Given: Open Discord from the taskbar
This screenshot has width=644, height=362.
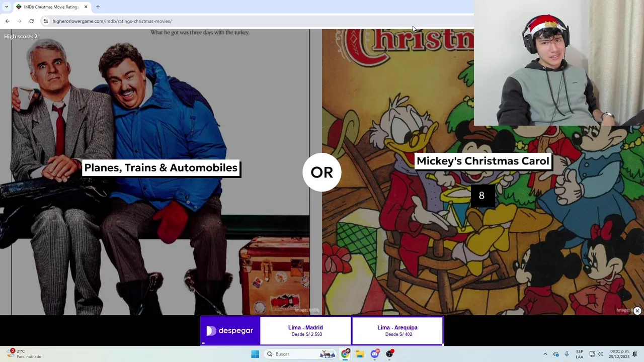Looking at the screenshot, I should coord(375,354).
